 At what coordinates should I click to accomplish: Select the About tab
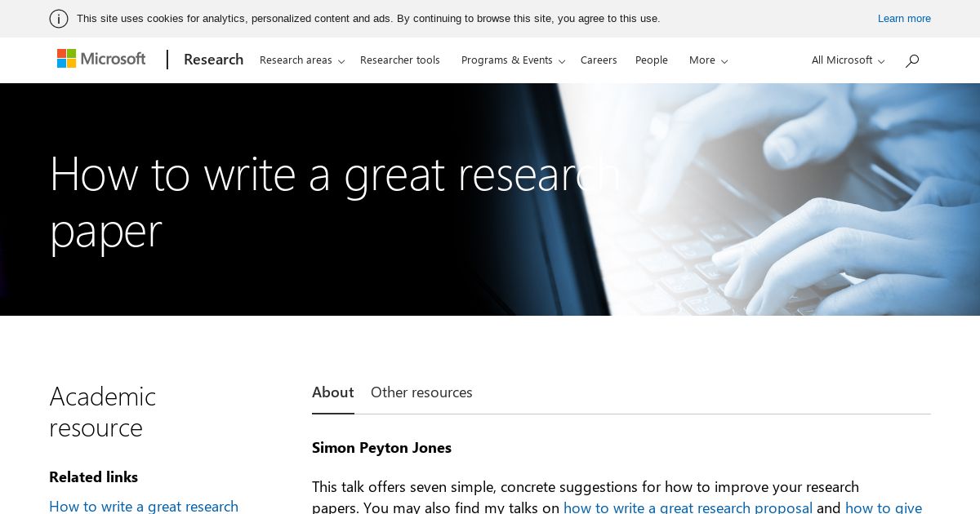[x=333, y=392]
